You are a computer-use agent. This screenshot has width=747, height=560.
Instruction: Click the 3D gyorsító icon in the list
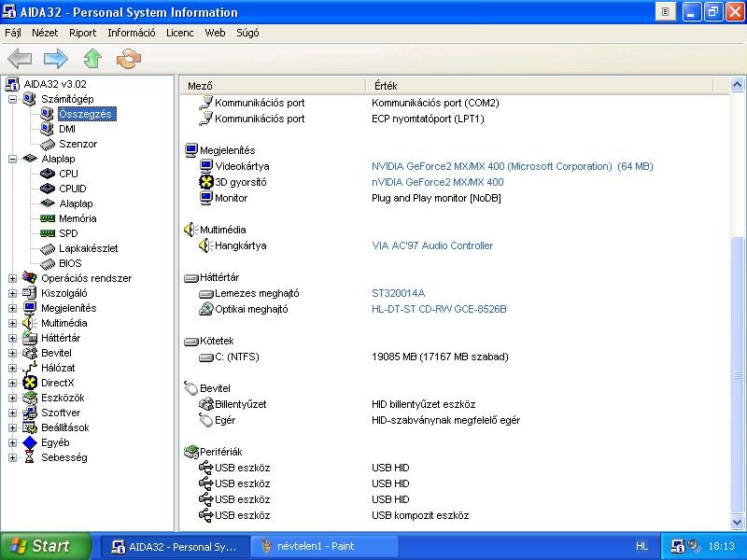206,182
